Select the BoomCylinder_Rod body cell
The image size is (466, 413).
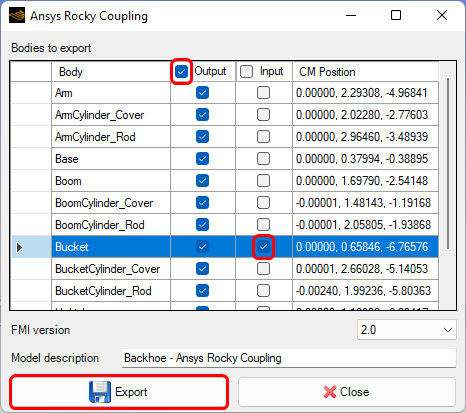click(x=111, y=225)
